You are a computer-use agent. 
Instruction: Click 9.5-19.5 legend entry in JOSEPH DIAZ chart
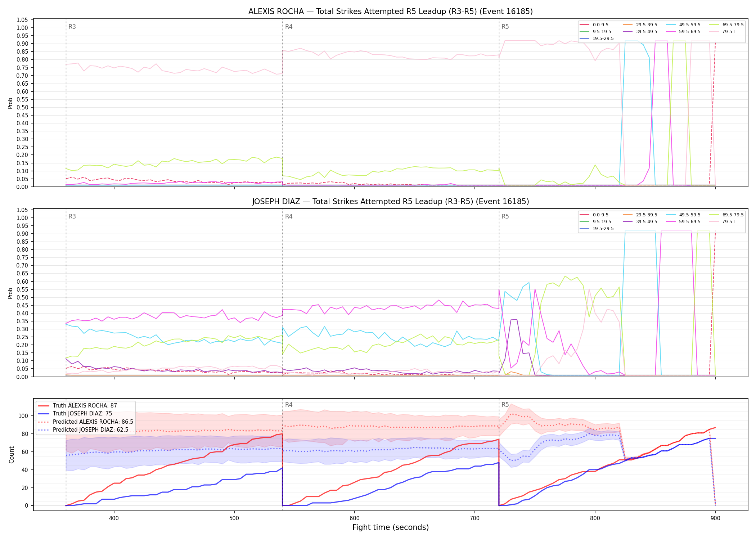pyautogui.click(x=596, y=222)
